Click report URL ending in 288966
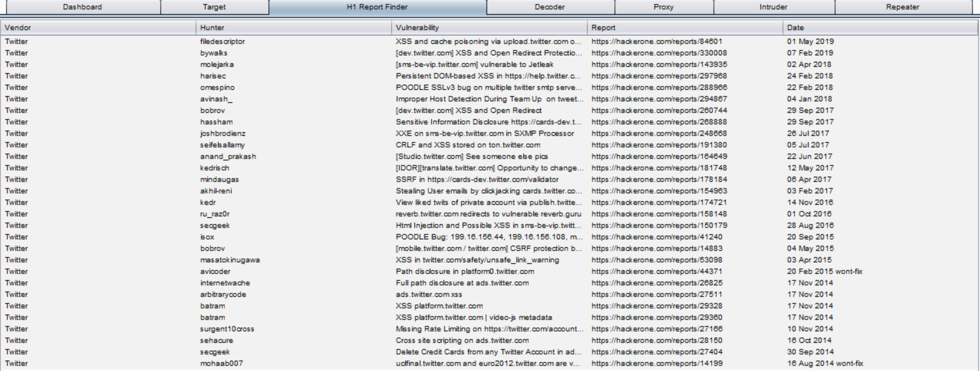The image size is (980, 371). [x=659, y=87]
